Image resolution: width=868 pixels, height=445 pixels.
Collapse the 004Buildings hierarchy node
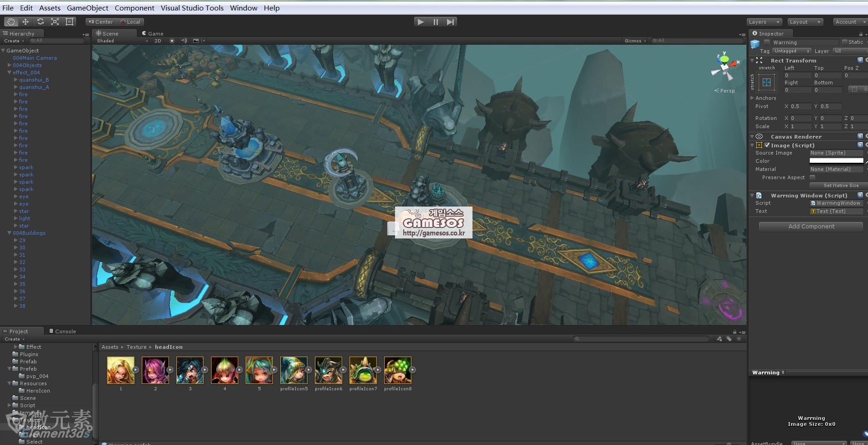tap(9, 233)
